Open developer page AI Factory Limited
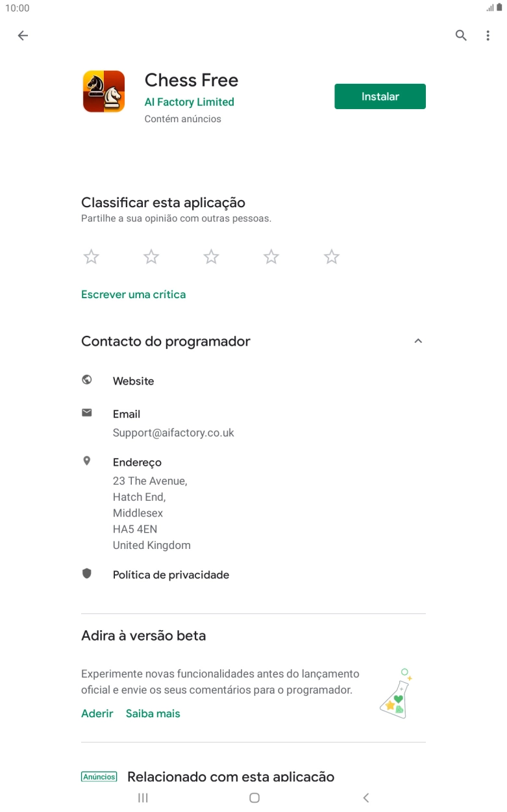 (x=189, y=102)
